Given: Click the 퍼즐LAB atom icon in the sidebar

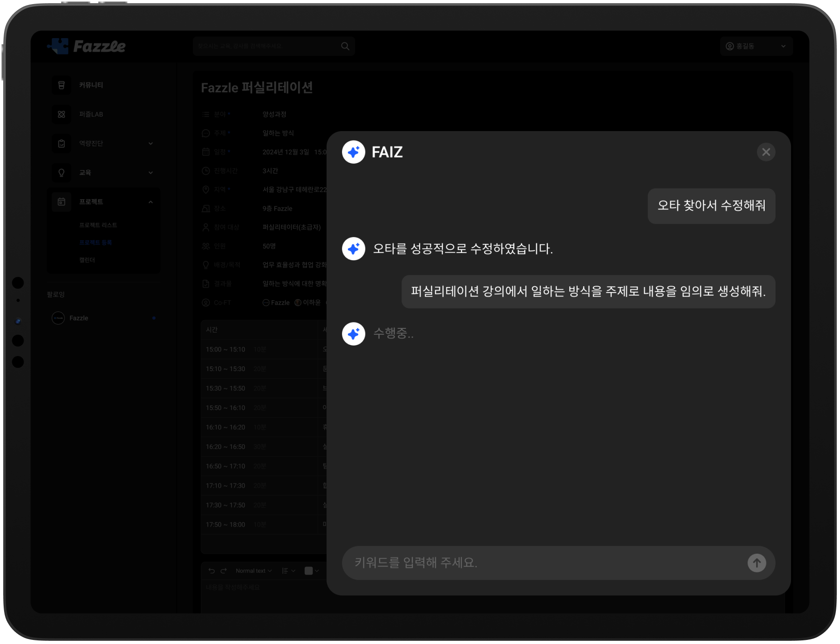Looking at the screenshot, I should (x=61, y=114).
